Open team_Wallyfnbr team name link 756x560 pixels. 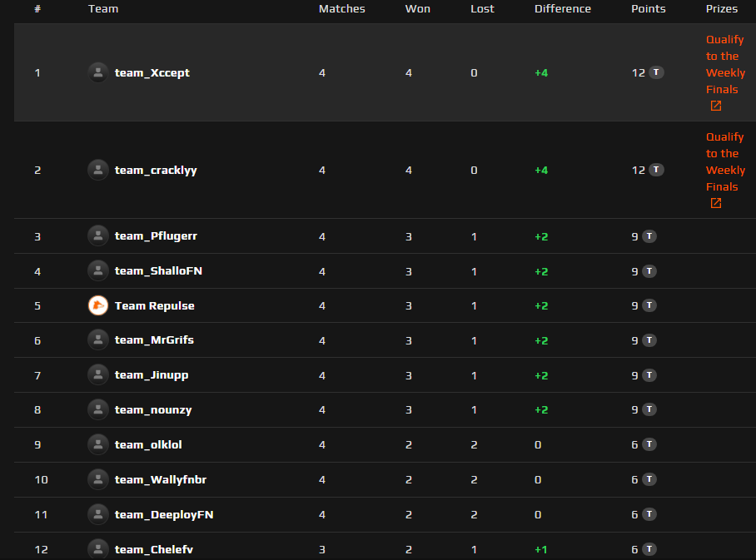pyautogui.click(x=161, y=479)
